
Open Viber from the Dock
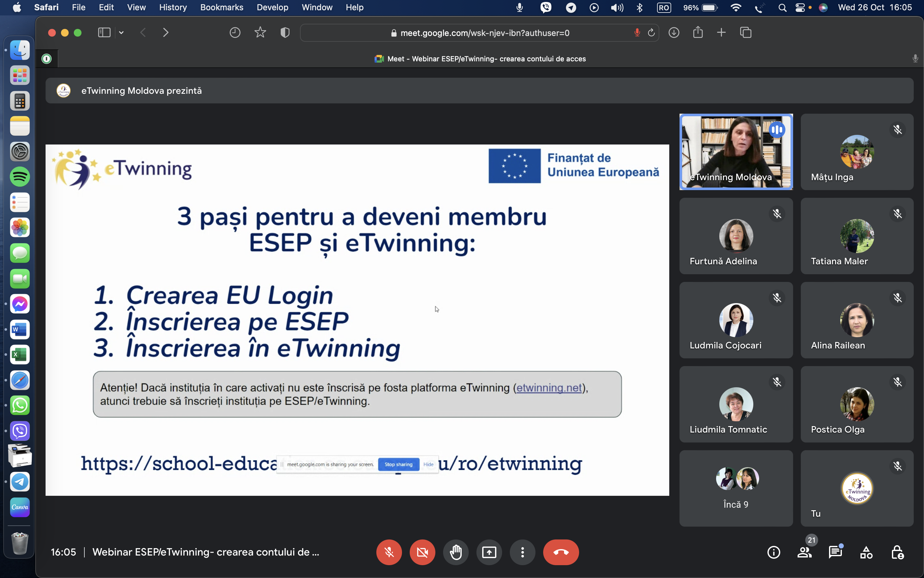pyautogui.click(x=20, y=431)
